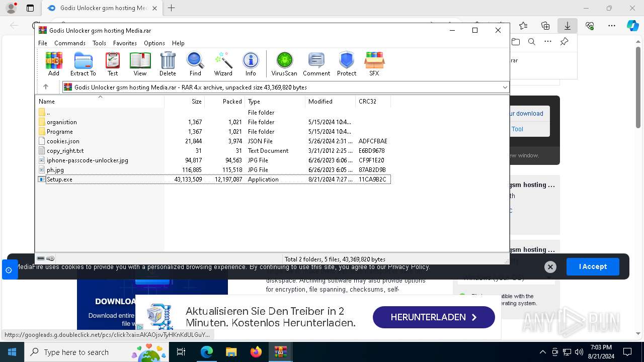
Task: Select copy_right.txt file
Action: pyautogui.click(x=213, y=151)
